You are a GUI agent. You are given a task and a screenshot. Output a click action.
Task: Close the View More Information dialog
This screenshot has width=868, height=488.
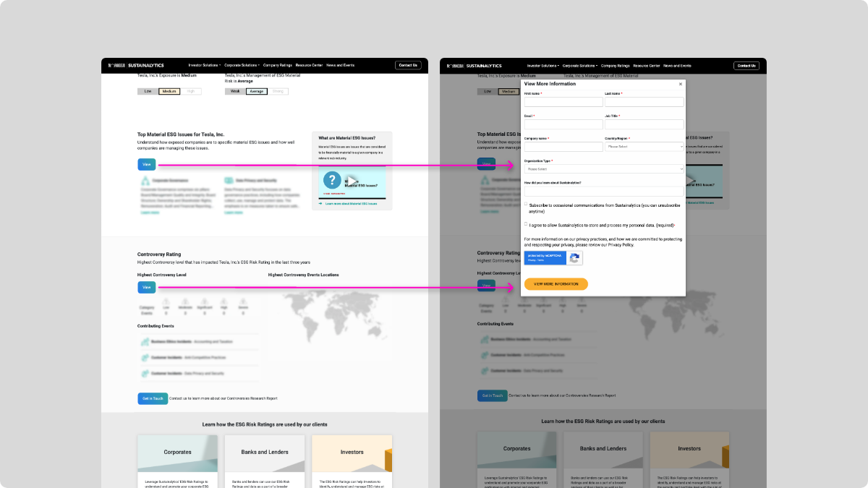tap(680, 84)
